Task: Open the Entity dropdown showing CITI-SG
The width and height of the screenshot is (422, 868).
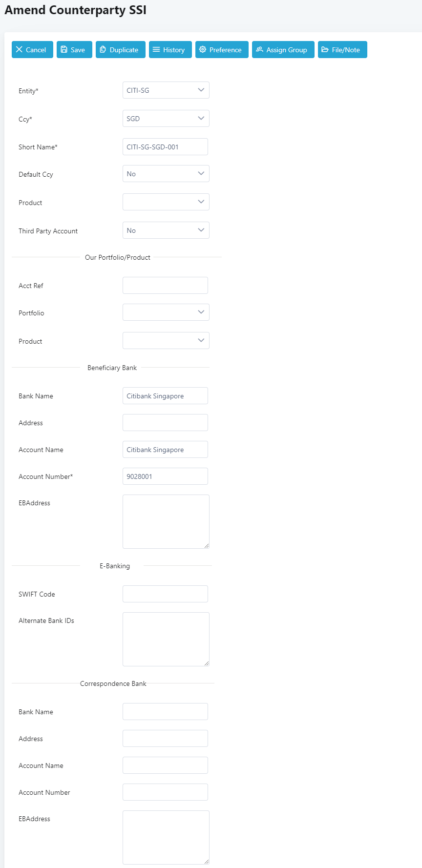Action: click(x=166, y=90)
